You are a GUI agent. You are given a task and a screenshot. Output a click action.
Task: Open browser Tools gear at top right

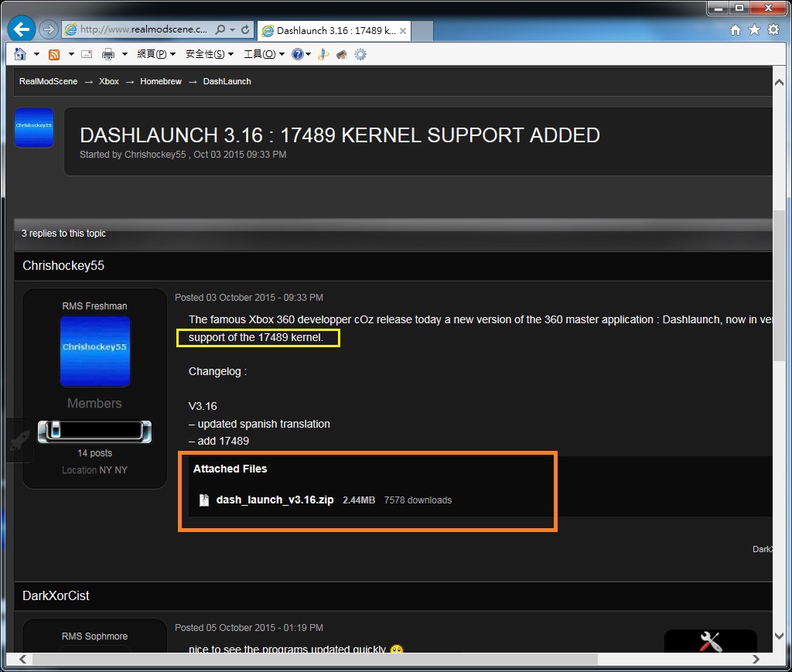(x=773, y=30)
